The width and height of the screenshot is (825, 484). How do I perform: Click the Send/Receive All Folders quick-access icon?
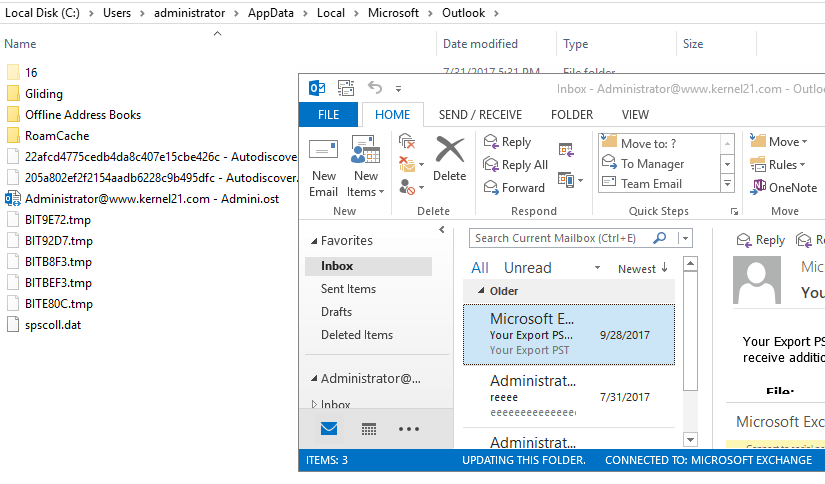(x=346, y=88)
